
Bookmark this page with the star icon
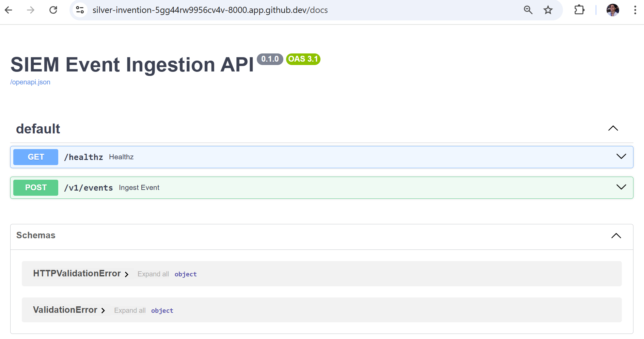pos(548,10)
